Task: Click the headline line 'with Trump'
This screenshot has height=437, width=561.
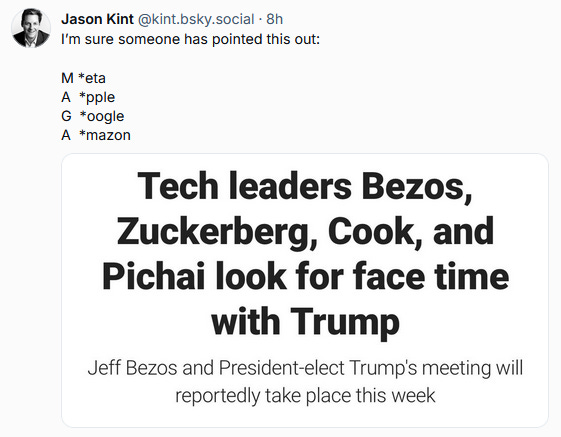Action: coord(305,321)
